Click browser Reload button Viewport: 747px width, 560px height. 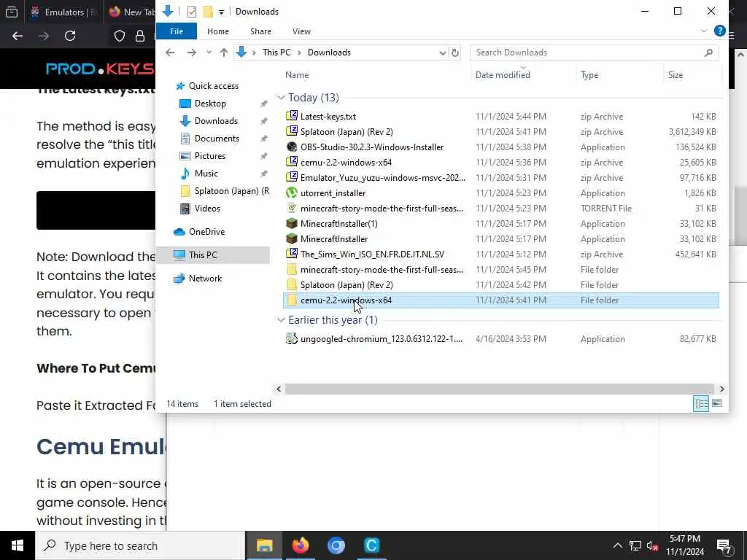tap(70, 36)
